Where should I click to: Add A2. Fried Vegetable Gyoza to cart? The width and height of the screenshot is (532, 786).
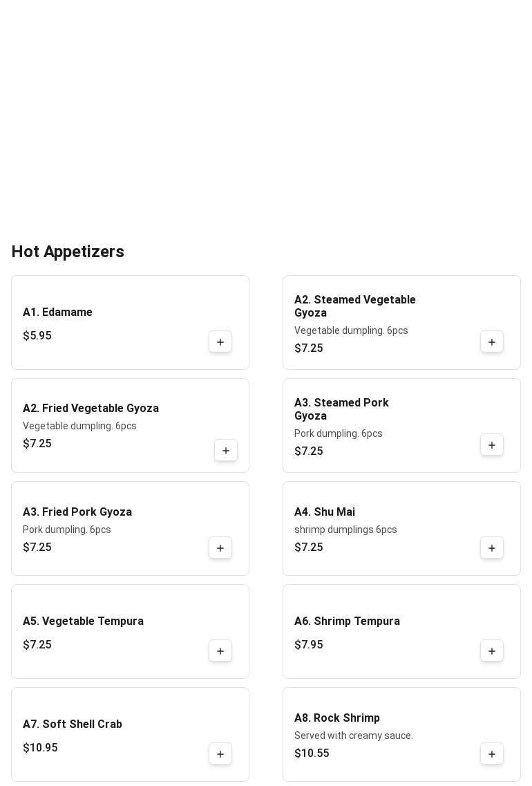226,451
